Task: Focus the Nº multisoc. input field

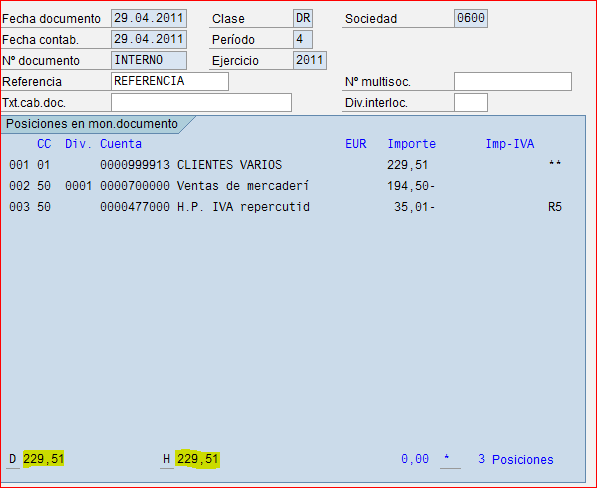Action: click(513, 81)
